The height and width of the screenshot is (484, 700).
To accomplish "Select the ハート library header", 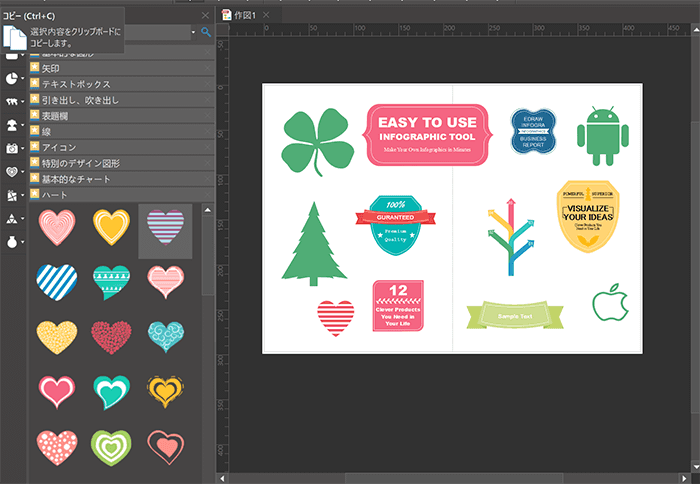I will pos(121,195).
